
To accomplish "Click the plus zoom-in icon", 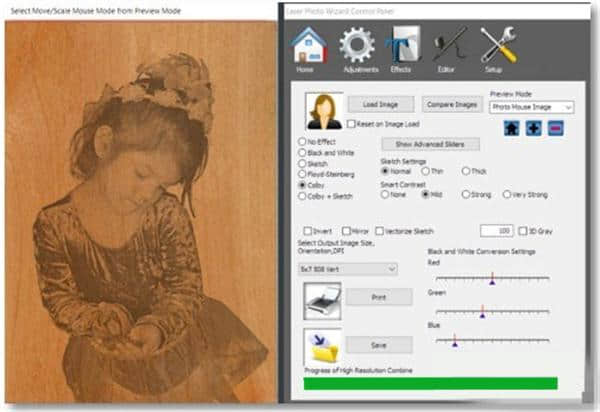I will 533,128.
